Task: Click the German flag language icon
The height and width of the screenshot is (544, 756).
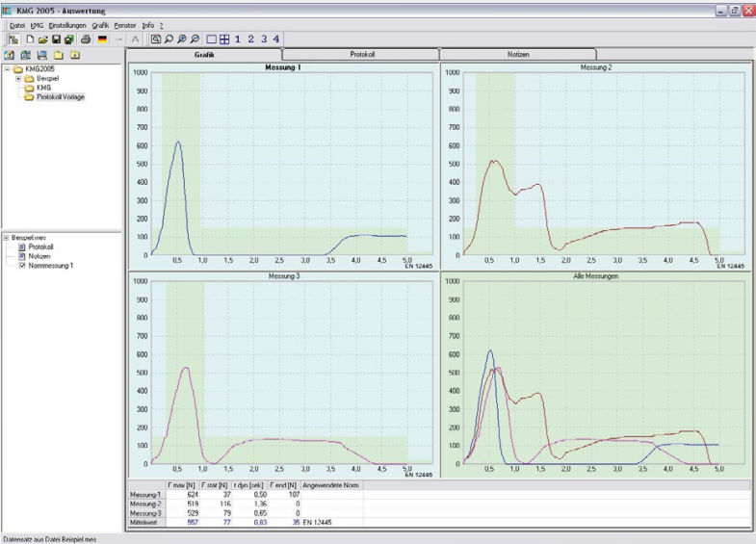Action: 102,39
